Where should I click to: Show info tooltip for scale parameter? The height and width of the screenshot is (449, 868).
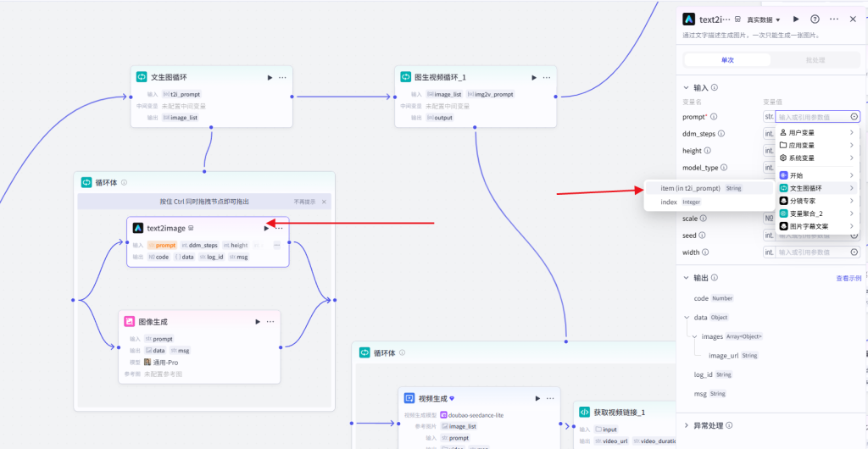coord(703,219)
